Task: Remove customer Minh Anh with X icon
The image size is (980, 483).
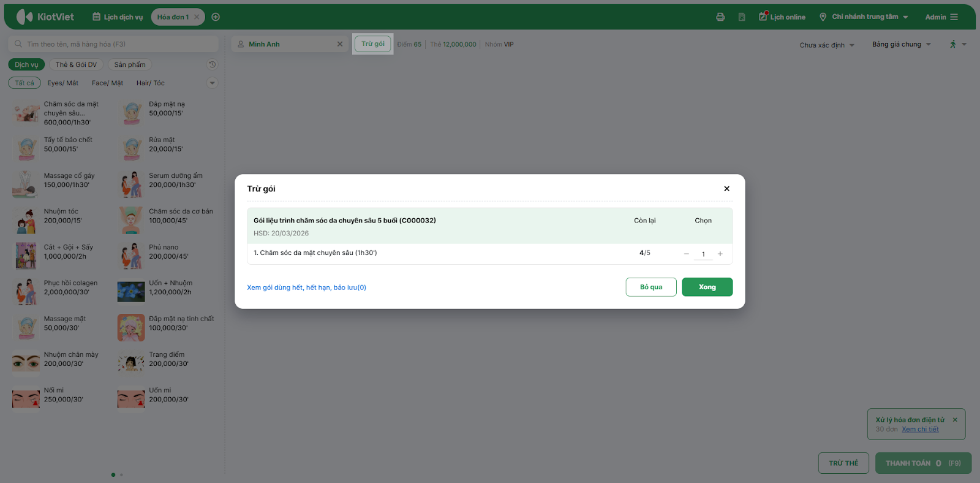Action: (340, 44)
